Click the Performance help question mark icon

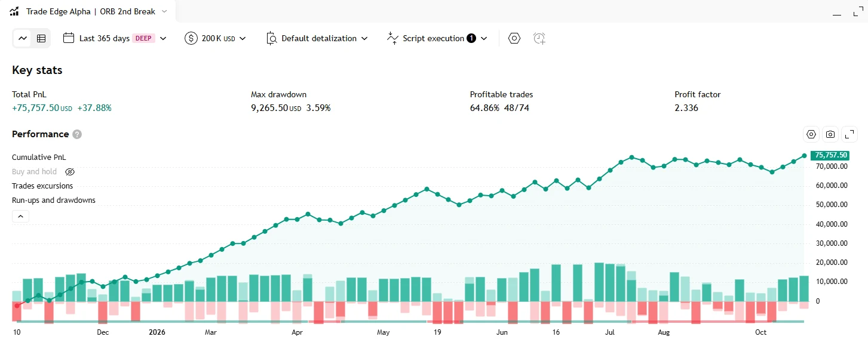(x=77, y=134)
